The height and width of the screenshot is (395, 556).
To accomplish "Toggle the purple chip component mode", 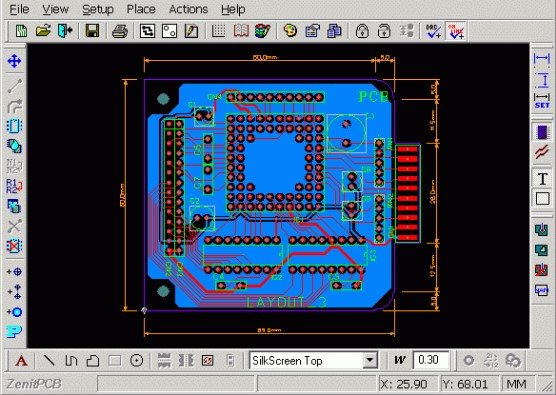I will [542, 132].
